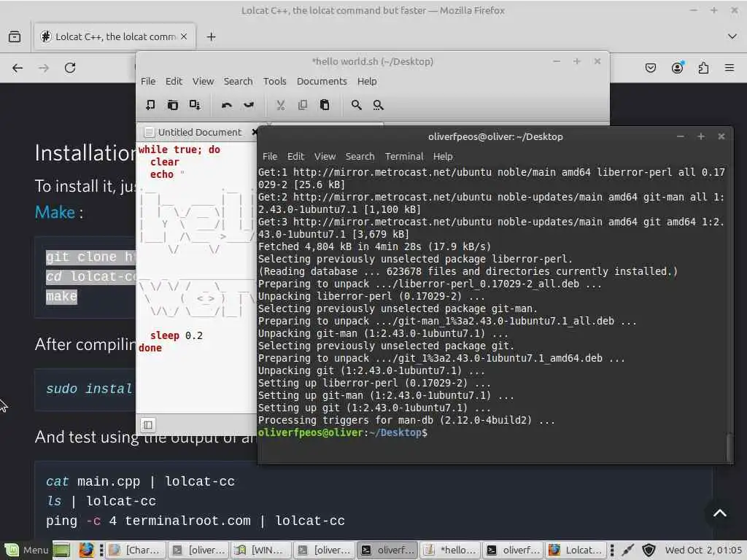Open the Help menu in the text editor
Viewport: 747px width, 560px height.
[x=367, y=82]
